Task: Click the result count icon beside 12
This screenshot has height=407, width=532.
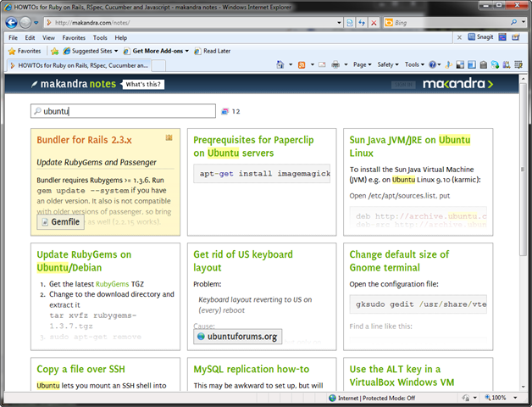Action: coord(224,111)
